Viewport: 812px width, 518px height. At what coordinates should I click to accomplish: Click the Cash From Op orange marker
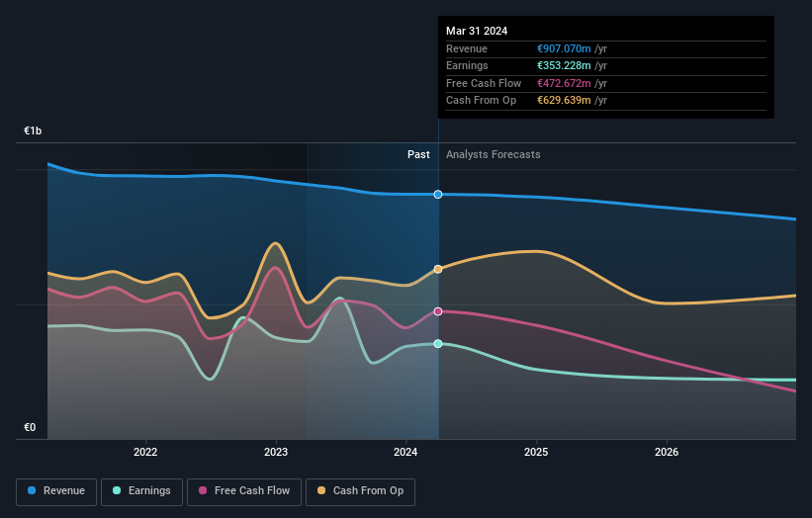(x=438, y=269)
